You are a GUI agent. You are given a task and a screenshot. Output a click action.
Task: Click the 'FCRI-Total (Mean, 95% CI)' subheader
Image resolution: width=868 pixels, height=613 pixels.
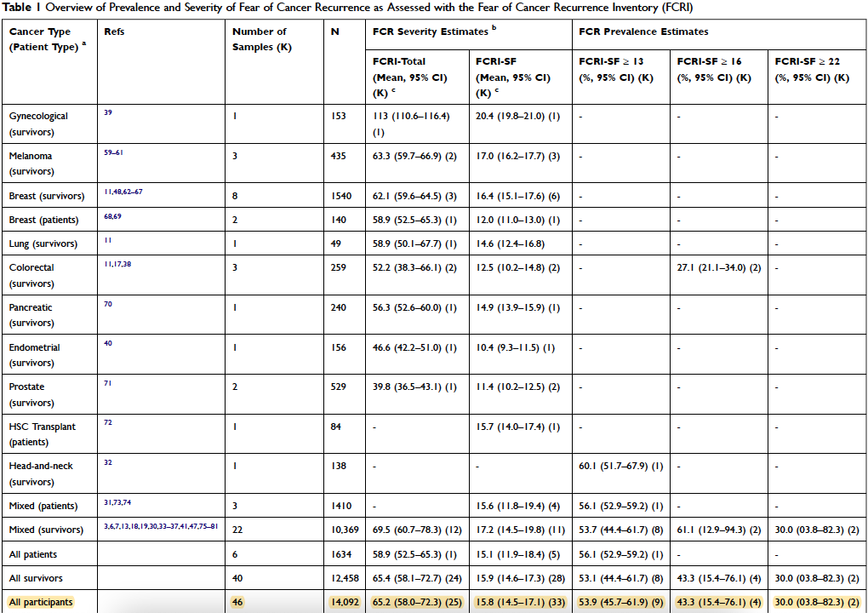[409, 78]
